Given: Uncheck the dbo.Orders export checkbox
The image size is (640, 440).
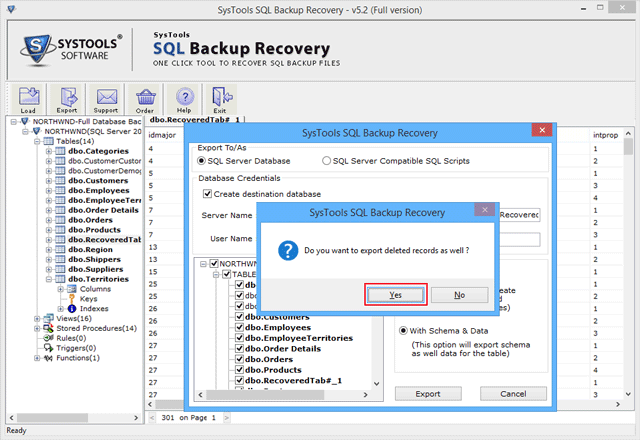Looking at the screenshot, I should 240,359.
